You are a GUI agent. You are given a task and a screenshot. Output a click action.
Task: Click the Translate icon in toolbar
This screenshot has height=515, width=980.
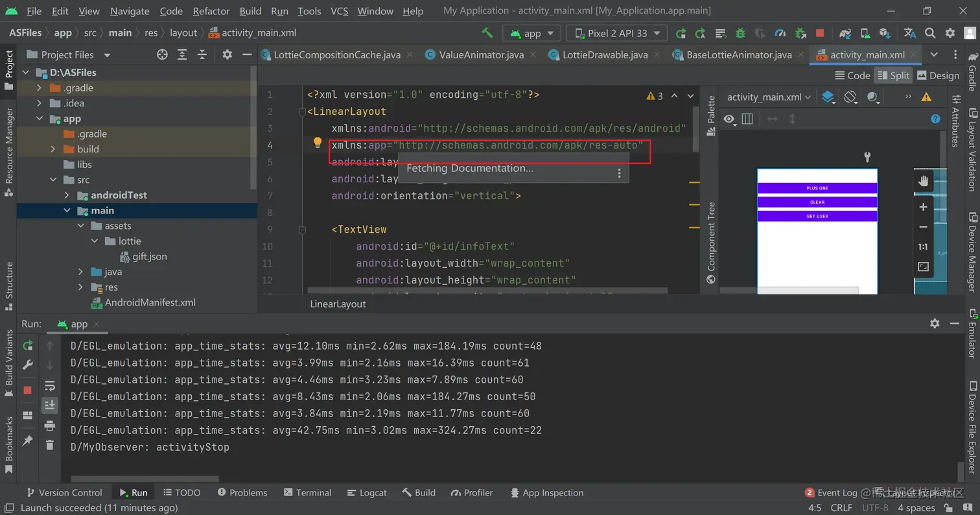click(x=910, y=33)
